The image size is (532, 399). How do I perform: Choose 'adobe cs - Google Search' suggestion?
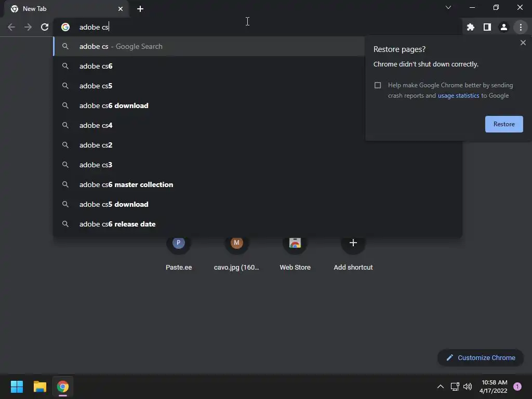(x=209, y=46)
